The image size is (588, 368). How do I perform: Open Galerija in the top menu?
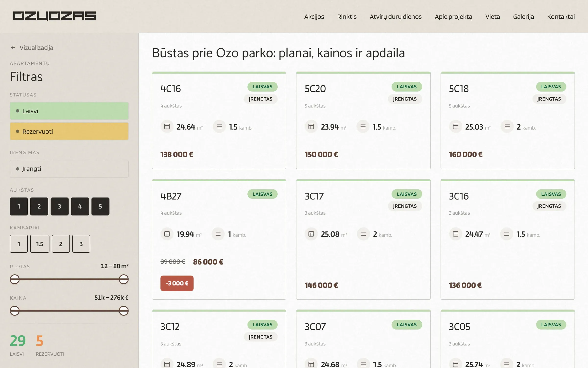(524, 17)
